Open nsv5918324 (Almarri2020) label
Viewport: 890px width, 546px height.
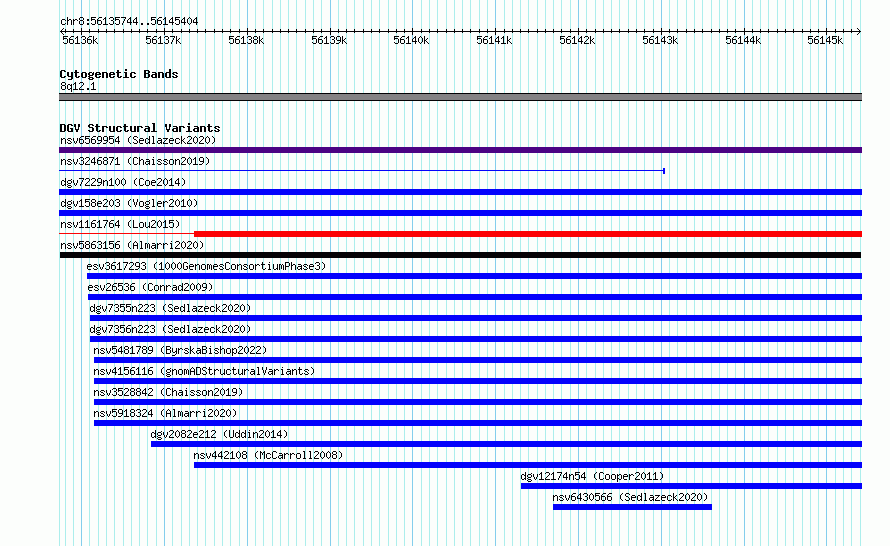pyautogui.click(x=165, y=413)
